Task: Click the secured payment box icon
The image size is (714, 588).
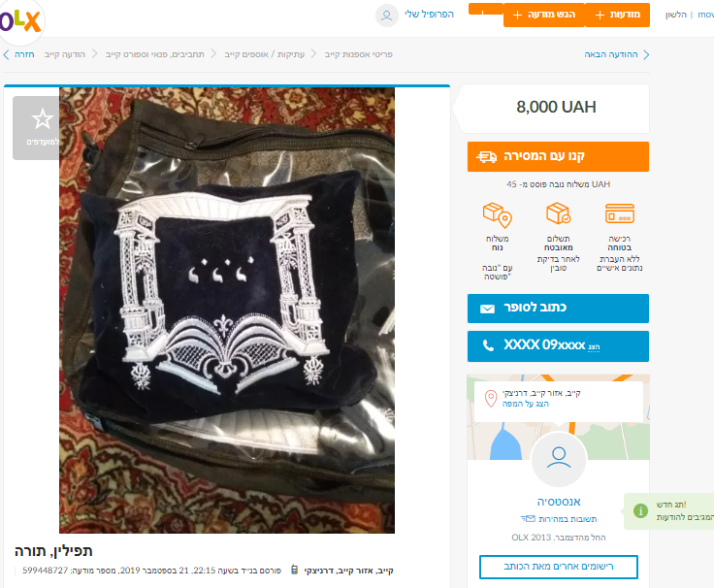Action: pos(558,213)
